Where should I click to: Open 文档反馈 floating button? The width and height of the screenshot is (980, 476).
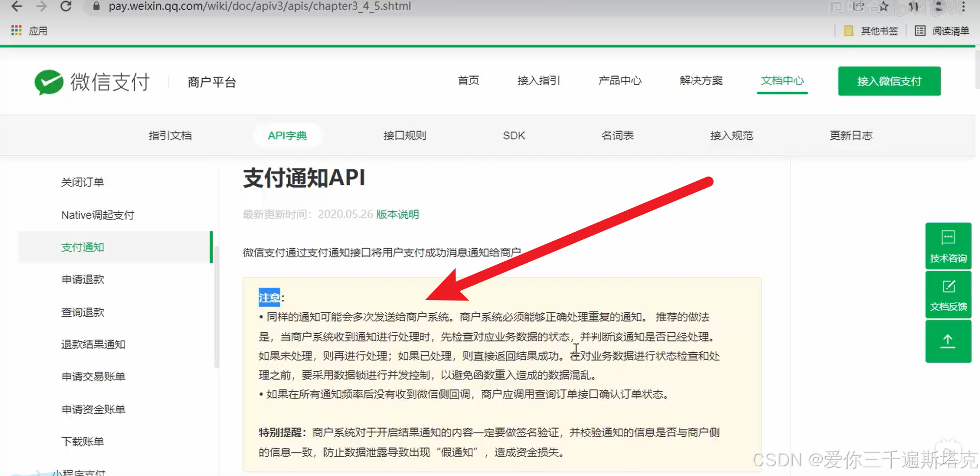click(x=948, y=295)
